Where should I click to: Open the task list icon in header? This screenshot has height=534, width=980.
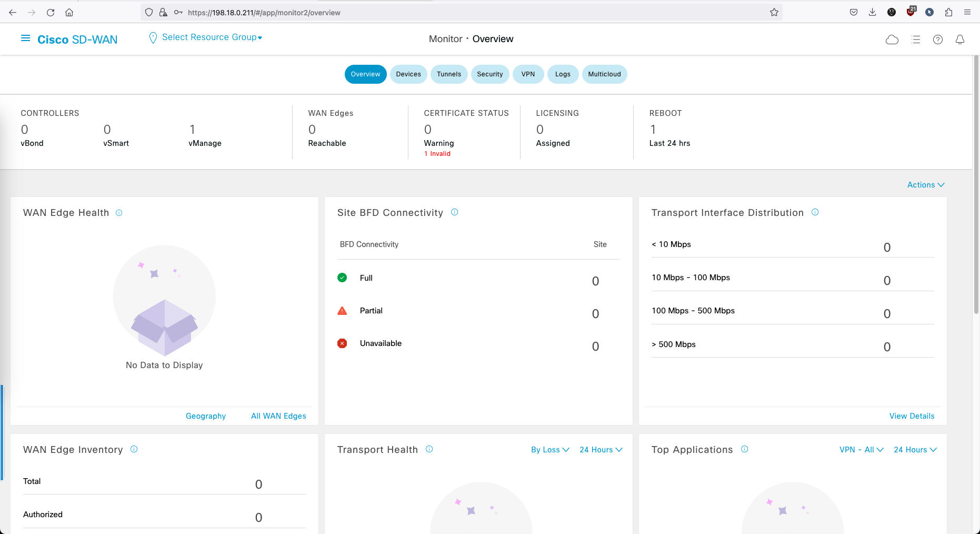pyautogui.click(x=916, y=39)
